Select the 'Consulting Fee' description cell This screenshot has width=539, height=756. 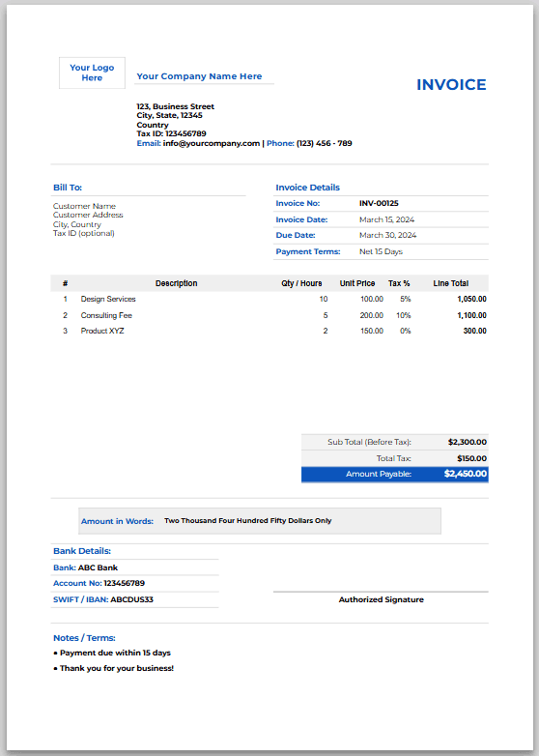[x=106, y=315]
